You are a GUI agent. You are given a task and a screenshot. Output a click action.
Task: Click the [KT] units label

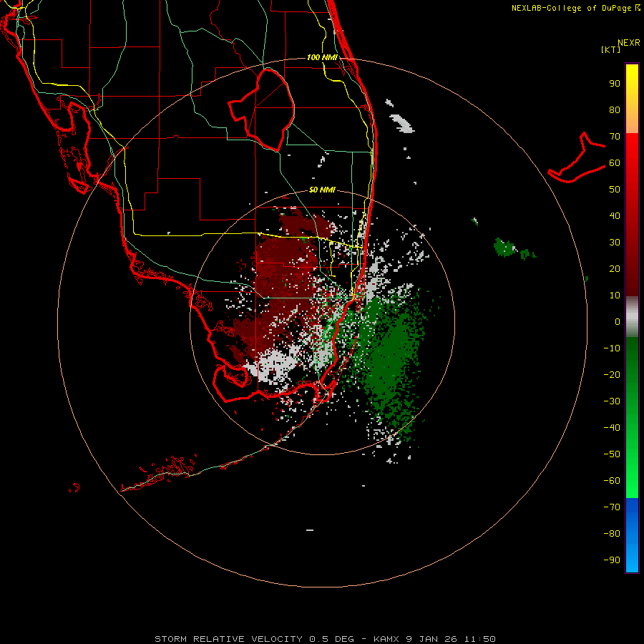[610, 49]
